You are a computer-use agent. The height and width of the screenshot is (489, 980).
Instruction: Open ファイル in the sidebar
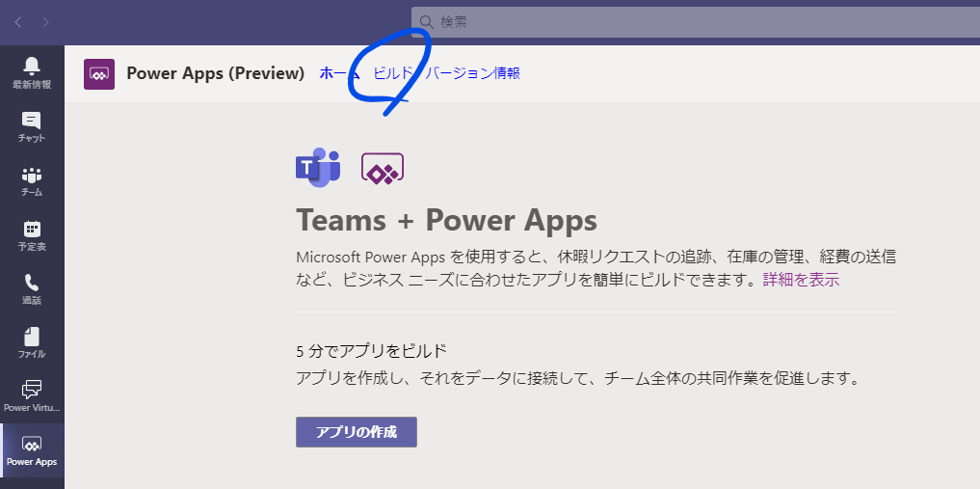coord(32,343)
